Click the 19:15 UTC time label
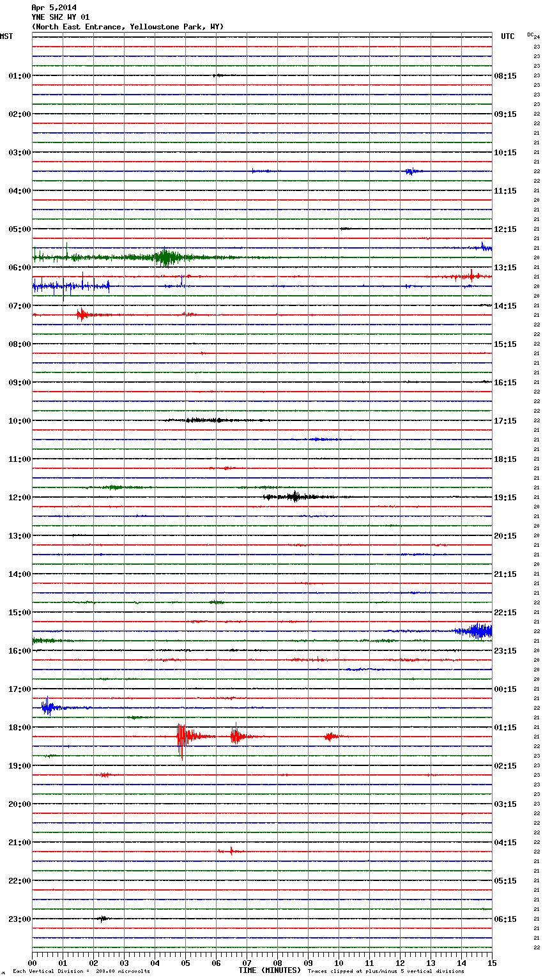 pyautogui.click(x=505, y=498)
